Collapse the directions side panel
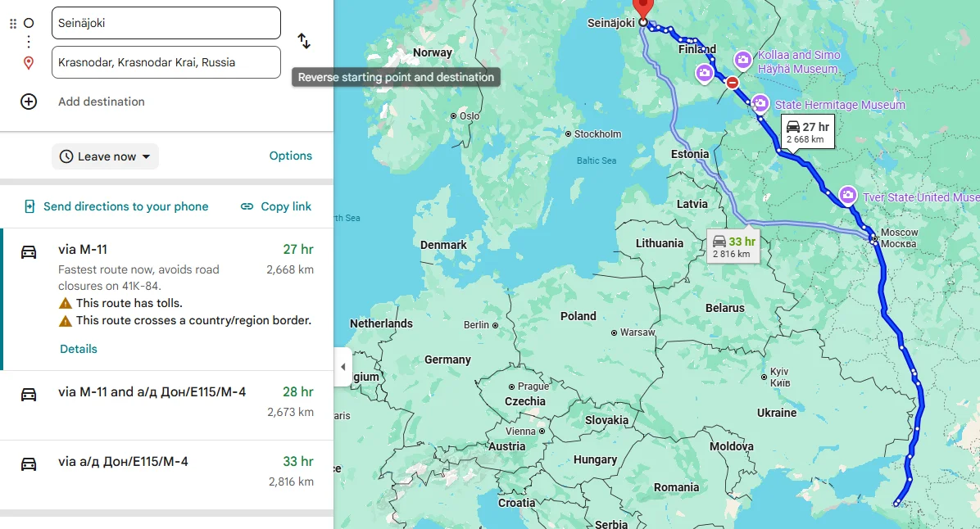Viewport: 980px width, 529px height. 343,367
